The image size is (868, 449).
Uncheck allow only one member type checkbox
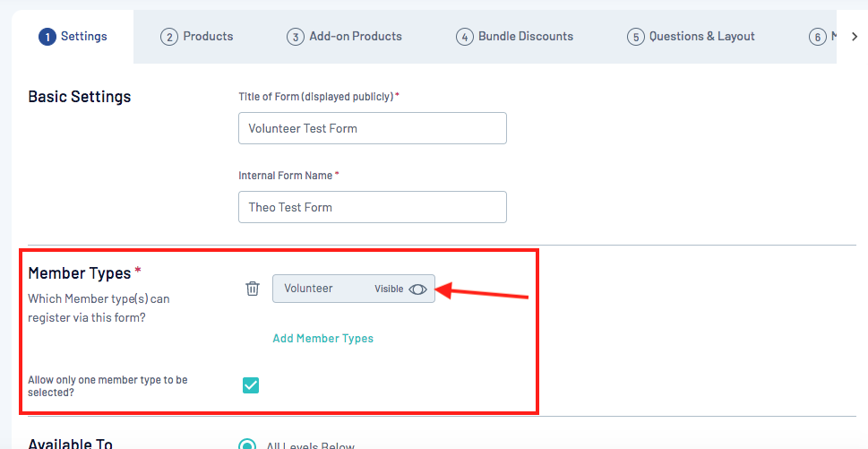(x=251, y=385)
